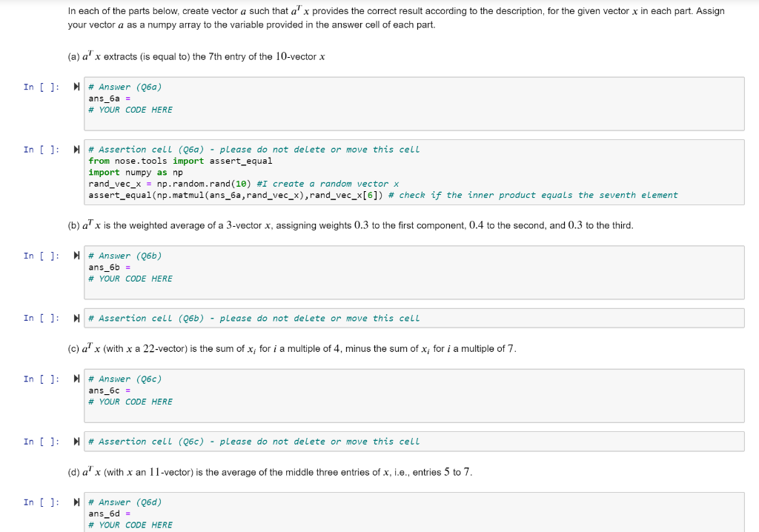Click the In [ ]: prompt of Q6a answer cell

coord(39,87)
